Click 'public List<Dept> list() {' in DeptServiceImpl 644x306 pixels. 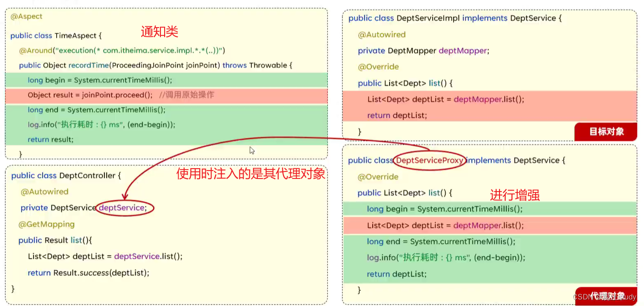(x=405, y=83)
